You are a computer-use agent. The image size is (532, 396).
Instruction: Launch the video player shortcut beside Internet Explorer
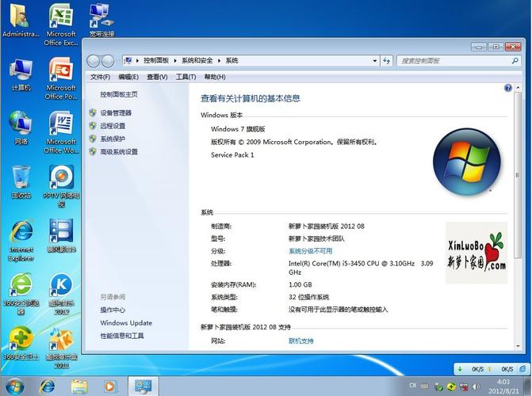click(61, 235)
